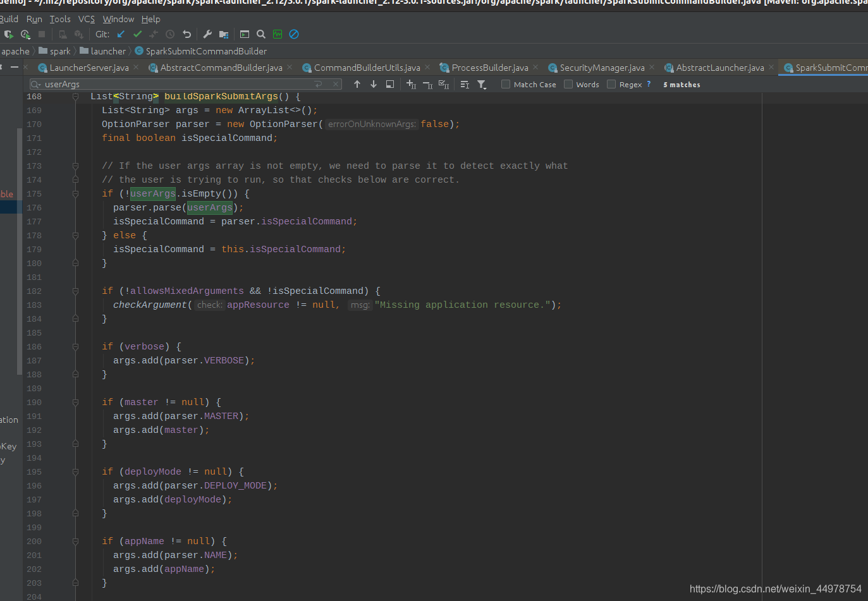
Task: Collapse the master if fold at line 190
Action: (75, 403)
